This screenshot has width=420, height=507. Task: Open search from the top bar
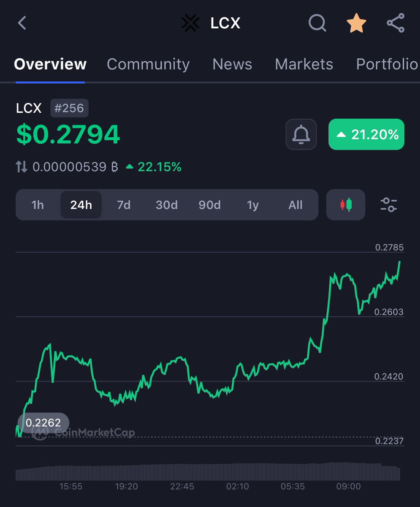click(317, 23)
